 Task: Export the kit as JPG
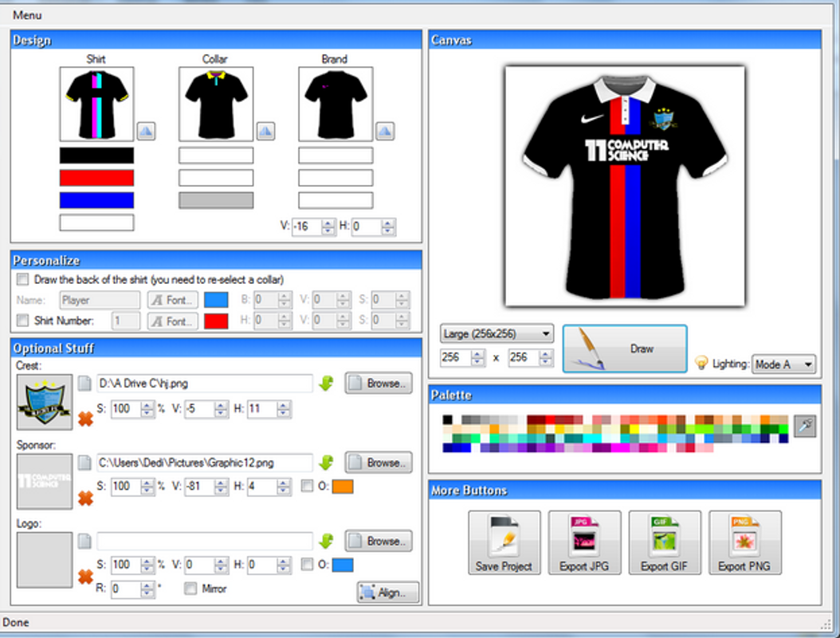584,542
